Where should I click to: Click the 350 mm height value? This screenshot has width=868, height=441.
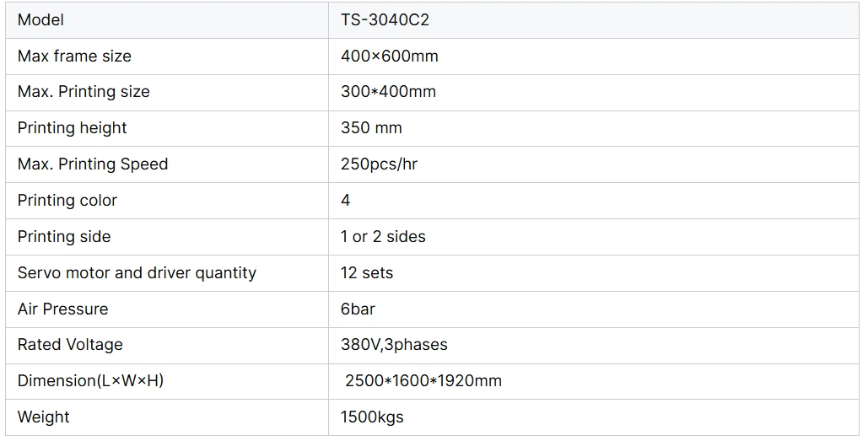tap(371, 128)
